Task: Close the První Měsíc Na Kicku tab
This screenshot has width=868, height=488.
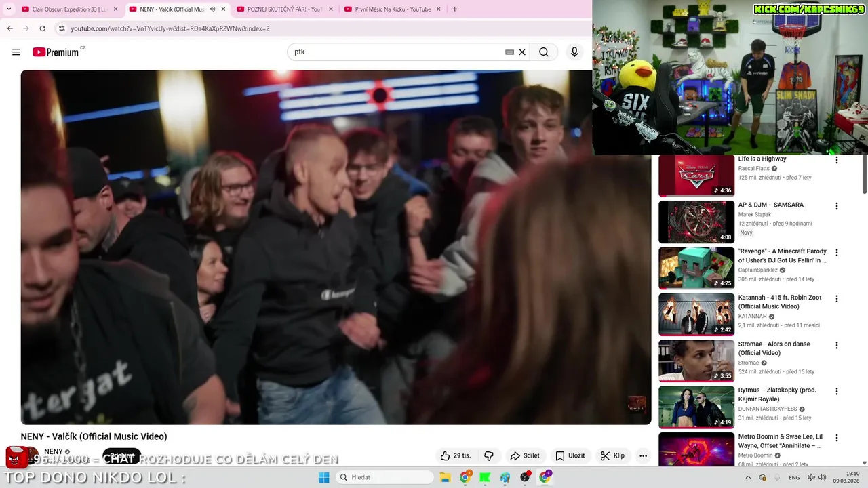Action: (x=438, y=9)
